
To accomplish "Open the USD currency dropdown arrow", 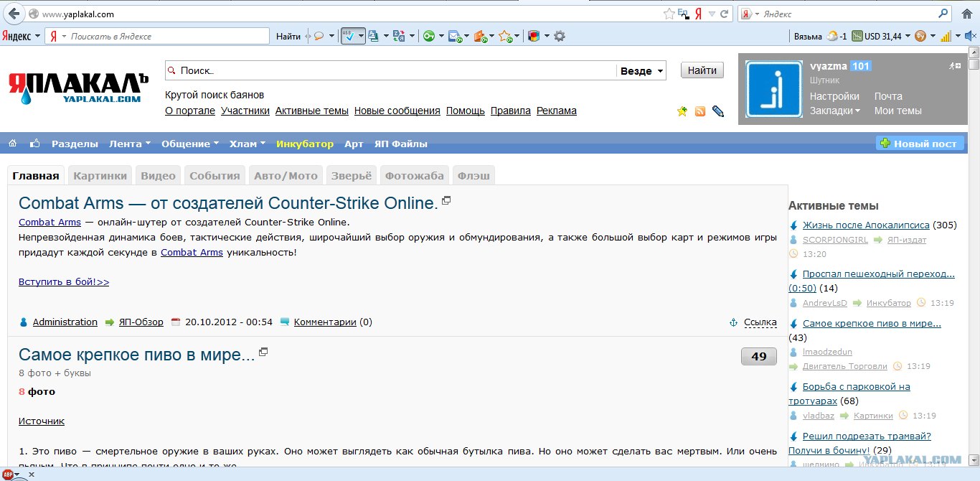I will (x=908, y=36).
